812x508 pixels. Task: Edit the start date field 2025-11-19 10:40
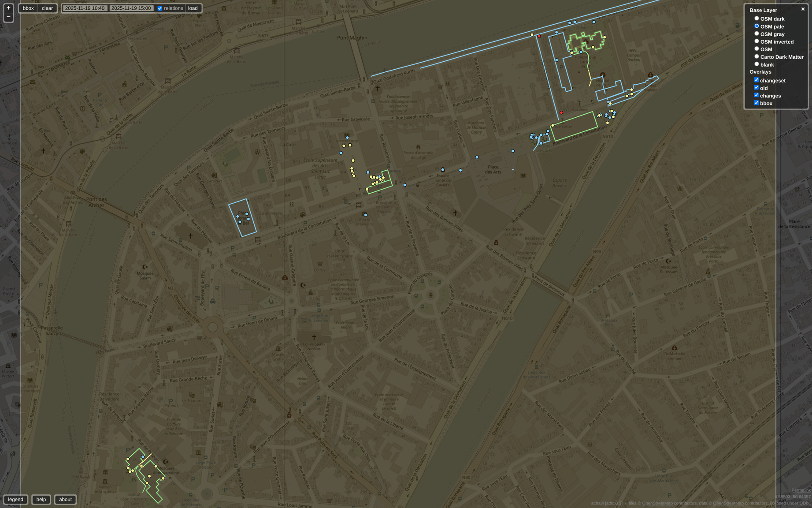85,8
